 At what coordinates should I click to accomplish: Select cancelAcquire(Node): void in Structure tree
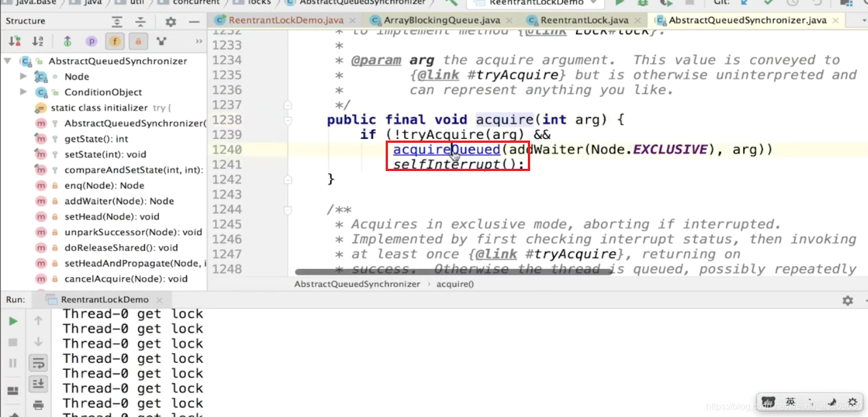[x=126, y=279]
